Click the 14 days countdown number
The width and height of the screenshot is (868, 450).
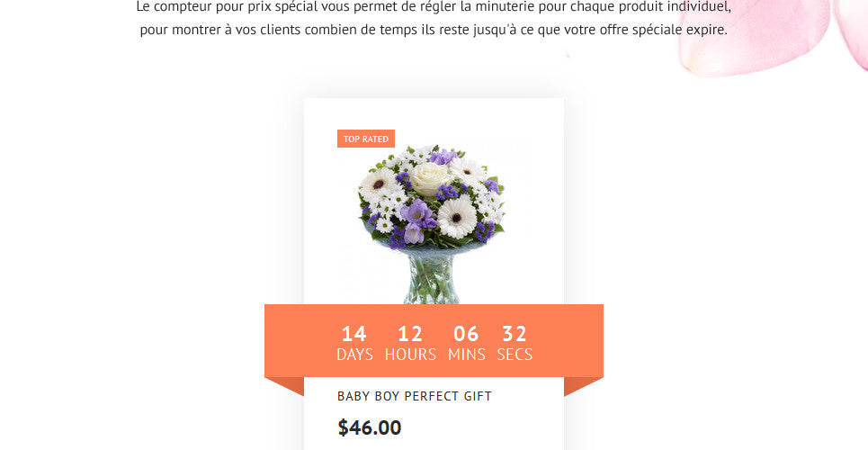coord(354,334)
